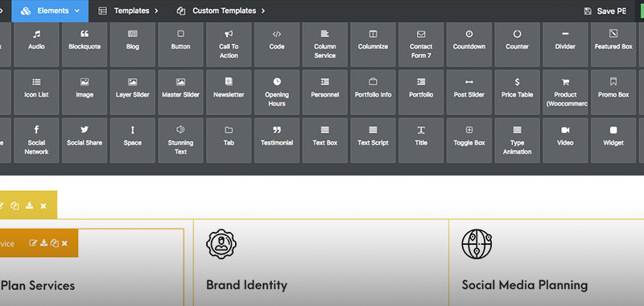Close the yellow row toolbar
Image resolution: width=644 pixels, height=306 pixels.
pyautogui.click(x=43, y=206)
